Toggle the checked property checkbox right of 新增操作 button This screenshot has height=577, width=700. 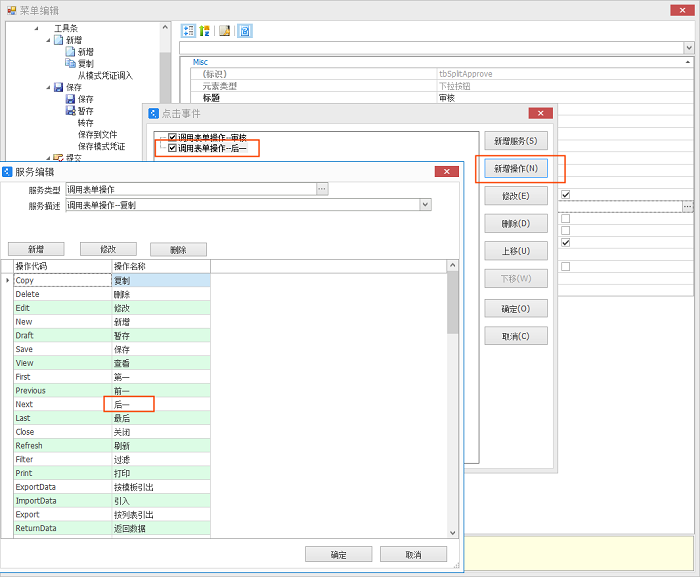(x=566, y=195)
